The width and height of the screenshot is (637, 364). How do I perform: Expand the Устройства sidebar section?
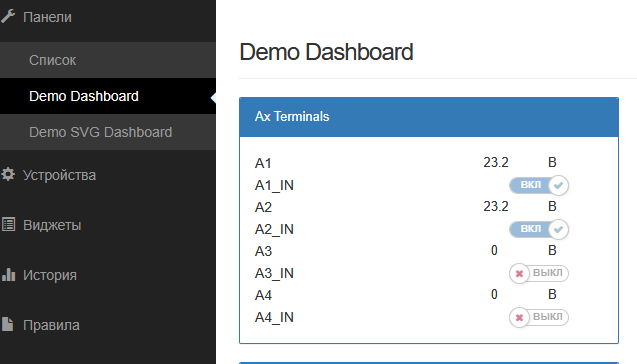[108, 175]
